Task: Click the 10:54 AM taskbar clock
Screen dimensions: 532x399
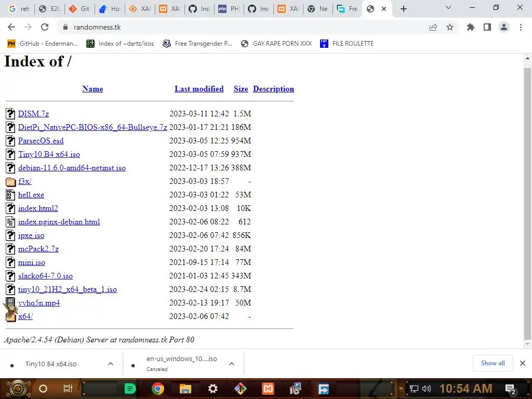Action: pos(466,389)
